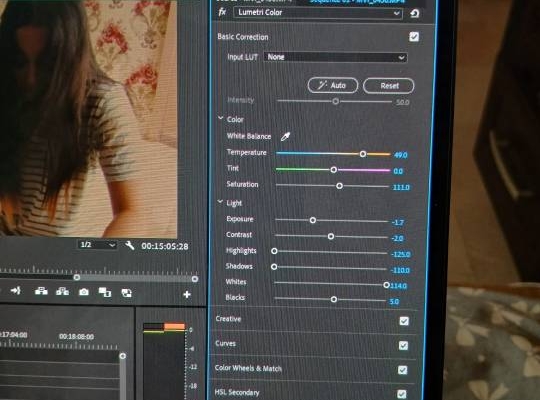Click the Comparison View icon
Screen dimensions: 540x400
coord(105,292)
